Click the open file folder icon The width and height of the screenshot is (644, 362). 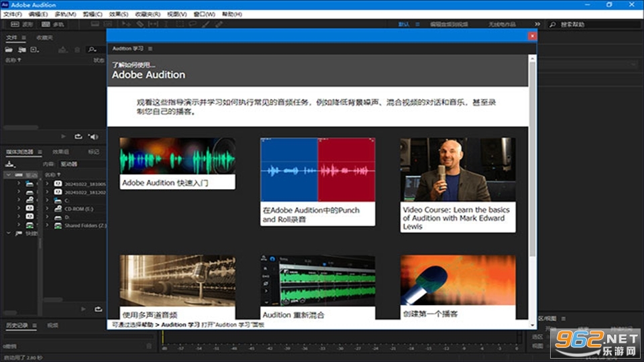(x=9, y=50)
